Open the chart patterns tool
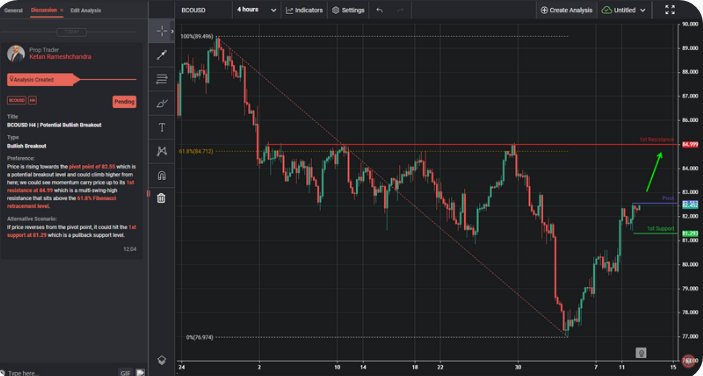The width and height of the screenshot is (703, 376). [162, 151]
